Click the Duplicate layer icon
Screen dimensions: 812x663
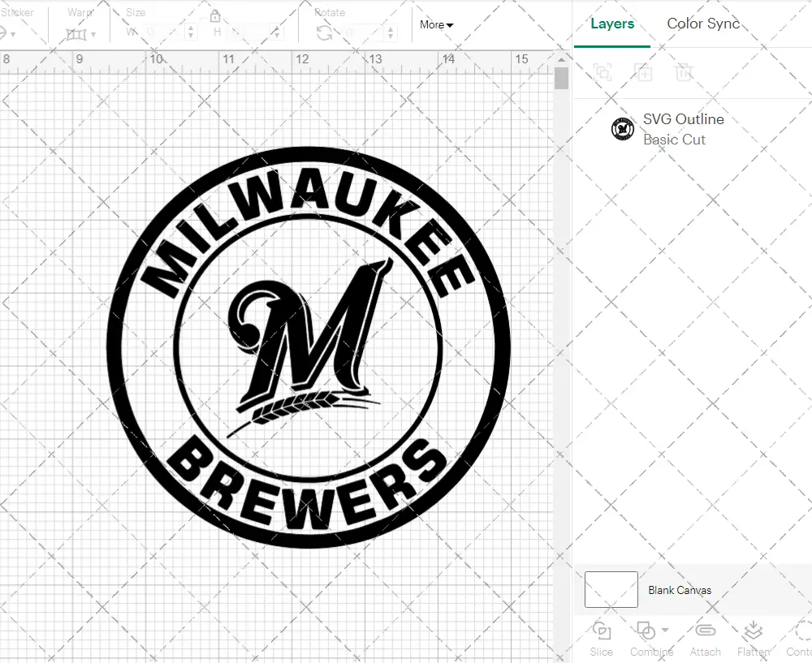click(643, 72)
